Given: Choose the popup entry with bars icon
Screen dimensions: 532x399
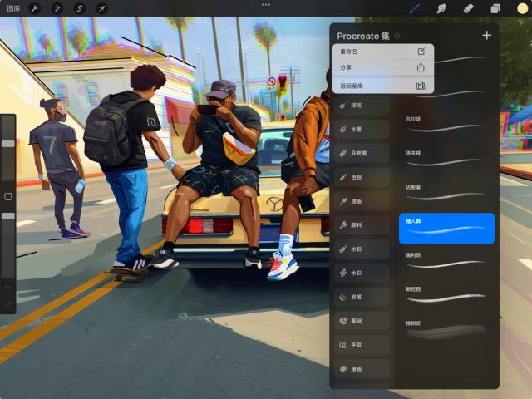Looking at the screenshot, I should [x=383, y=86].
